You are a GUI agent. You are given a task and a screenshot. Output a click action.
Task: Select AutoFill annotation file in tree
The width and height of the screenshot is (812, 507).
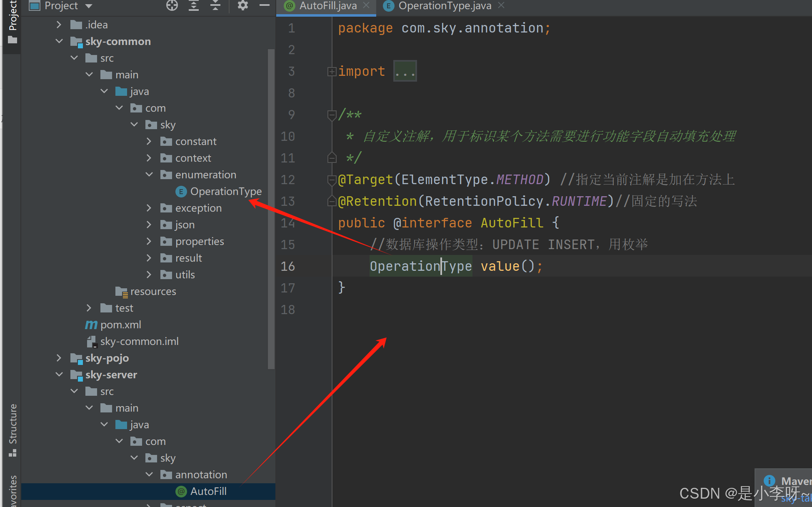(x=208, y=491)
